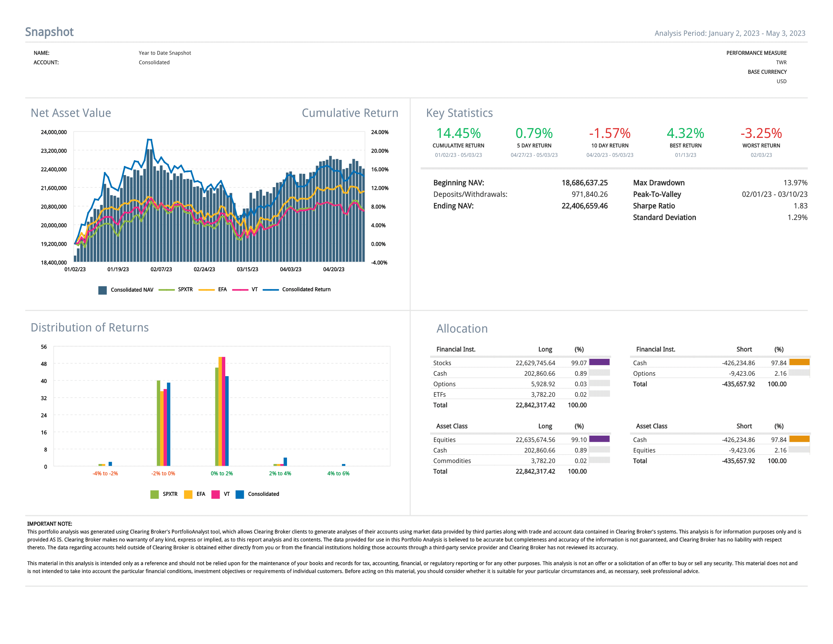Screen dimensions: 833x644
Task: Click the pink VT distribution legend square
Action: tap(215, 494)
